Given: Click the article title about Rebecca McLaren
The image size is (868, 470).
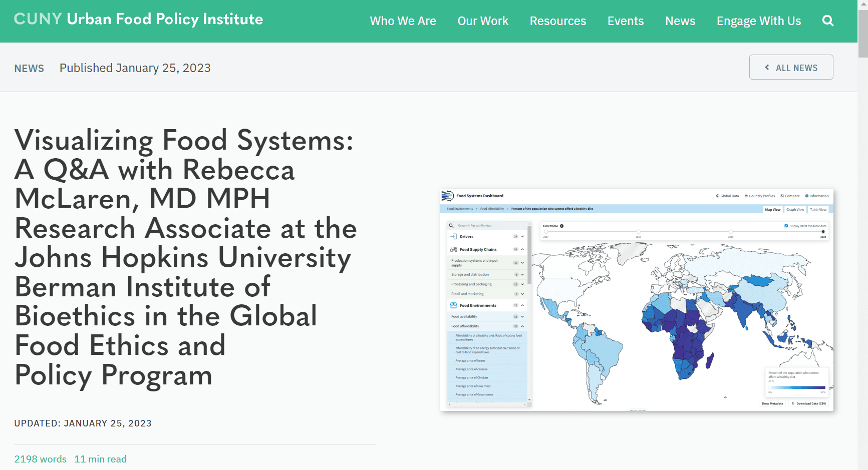Looking at the screenshot, I should click(185, 257).
